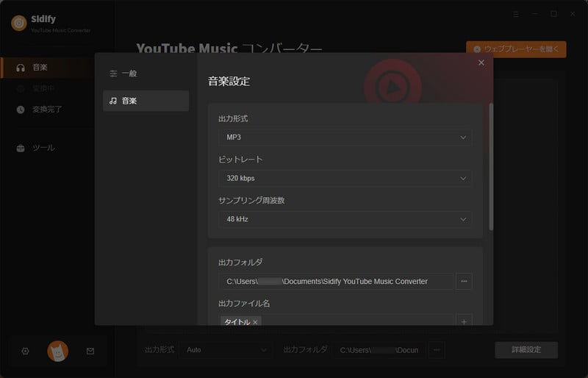
Task: Click the 音楽設定 heading
Action: pos(229,81)
